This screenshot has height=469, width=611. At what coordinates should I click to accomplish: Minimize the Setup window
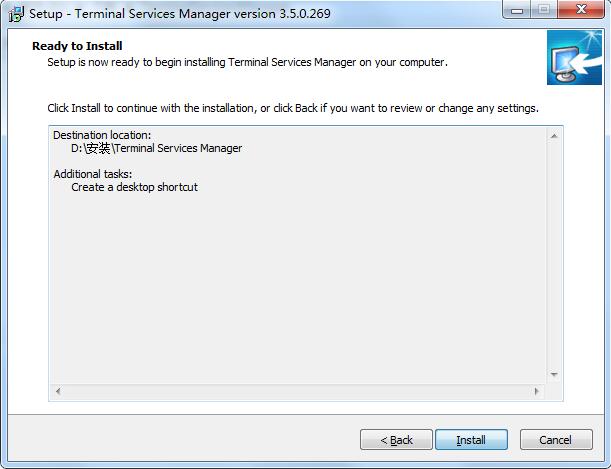pos(518,12)
